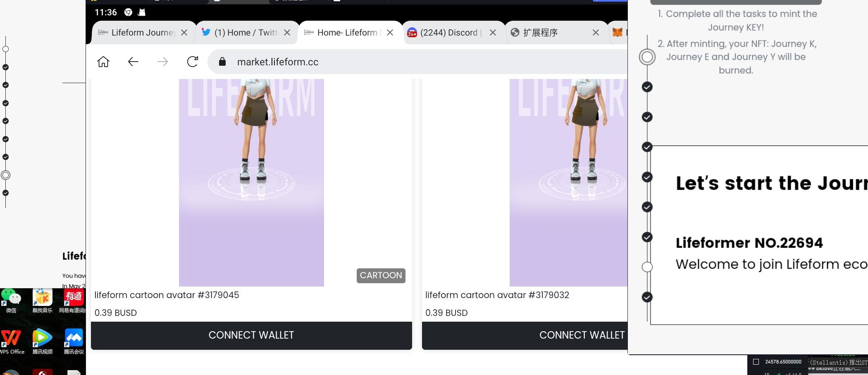Open the MetaMask fox tab

pyautogui.click(x=618, y=32)
